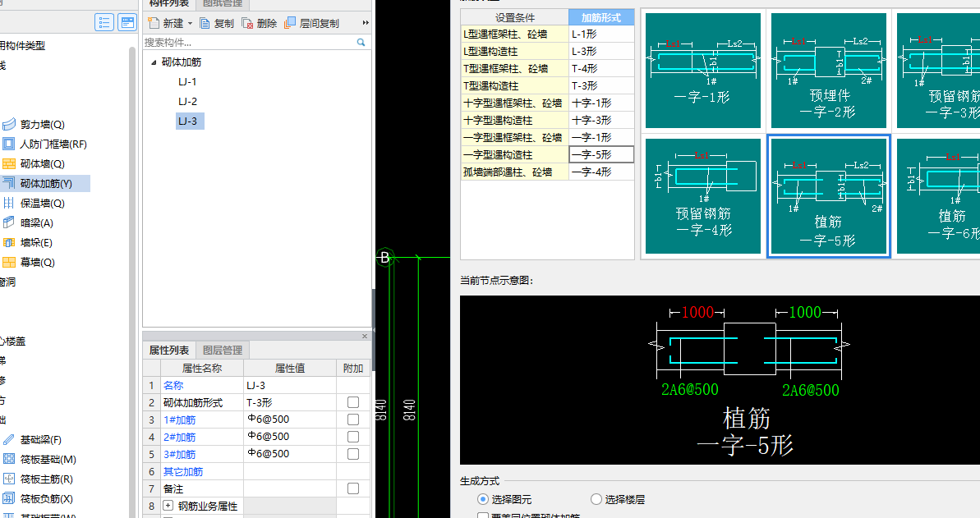The image size is (980, 518).
Task: Select 一字-1形 node thumbnail
Action: 702,71
